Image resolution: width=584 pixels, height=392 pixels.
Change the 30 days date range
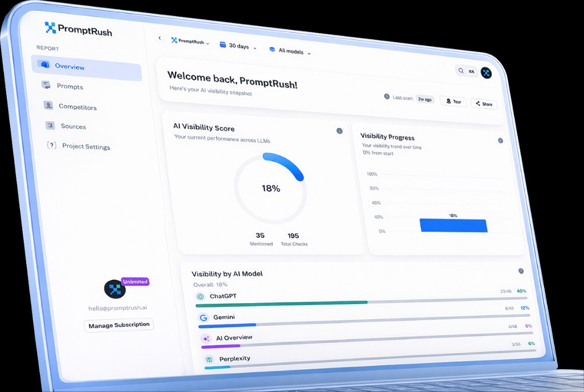click(x=238, y=46)
